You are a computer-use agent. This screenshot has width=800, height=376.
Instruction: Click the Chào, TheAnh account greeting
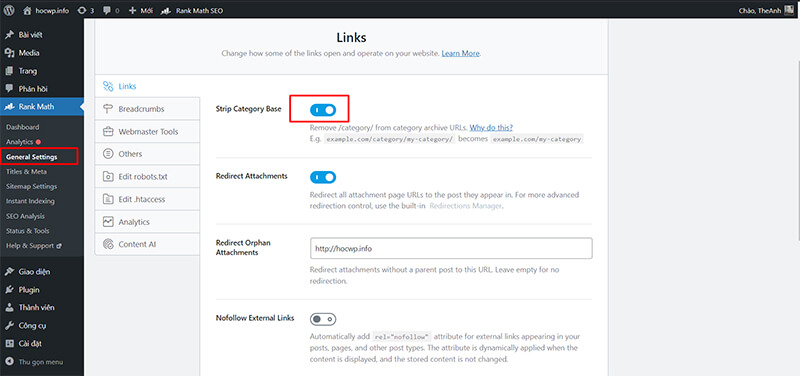point(760,11)
